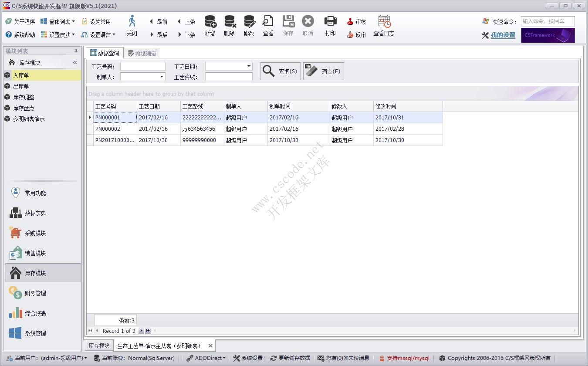The height and width of the screenshot is (366, 588).
Task: Click the 关闭 (Close) walking figure icon
Action: click(132, 26)
